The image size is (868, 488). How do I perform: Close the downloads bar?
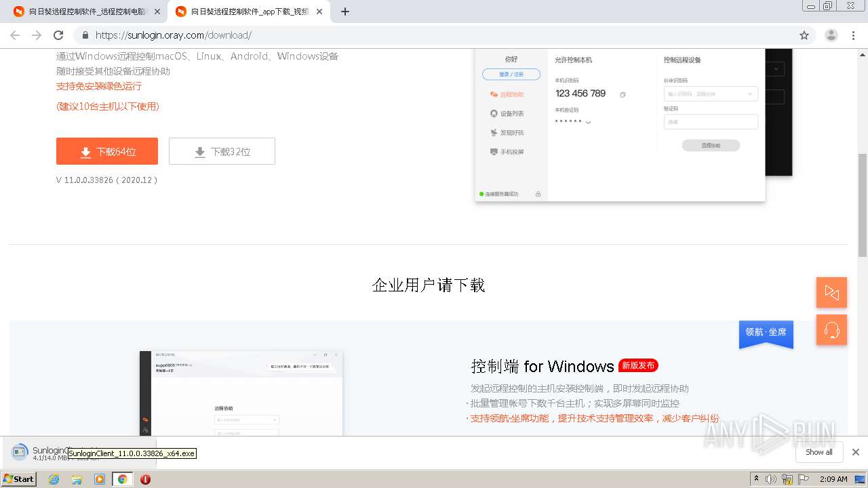coord(856,452)
